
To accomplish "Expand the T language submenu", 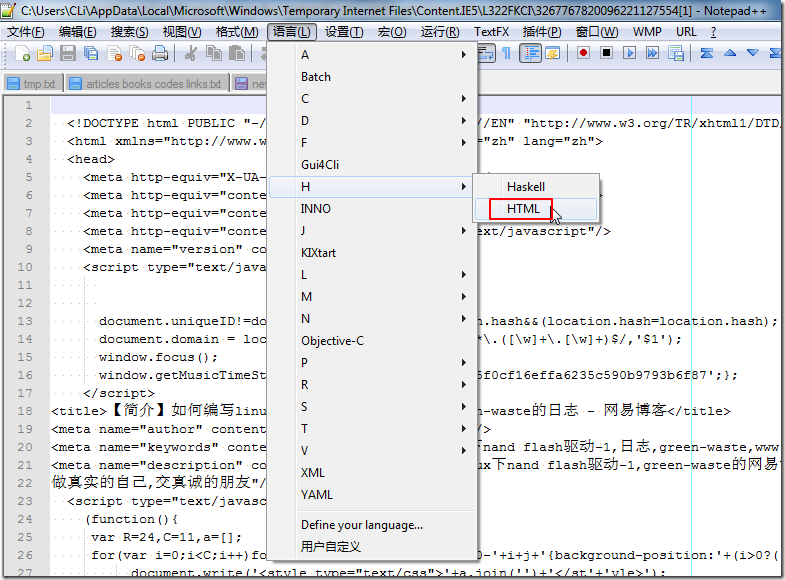I will [x=371, y=428].
